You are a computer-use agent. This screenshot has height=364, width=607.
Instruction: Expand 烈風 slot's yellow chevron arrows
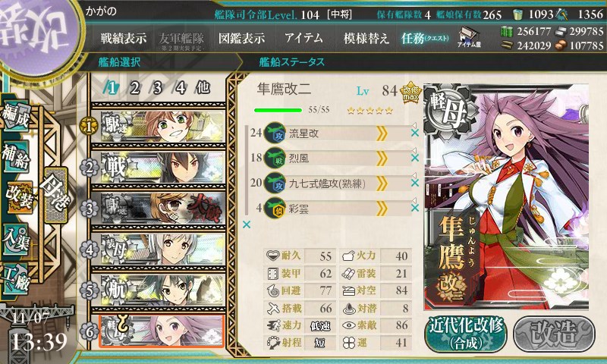(382, 158)
